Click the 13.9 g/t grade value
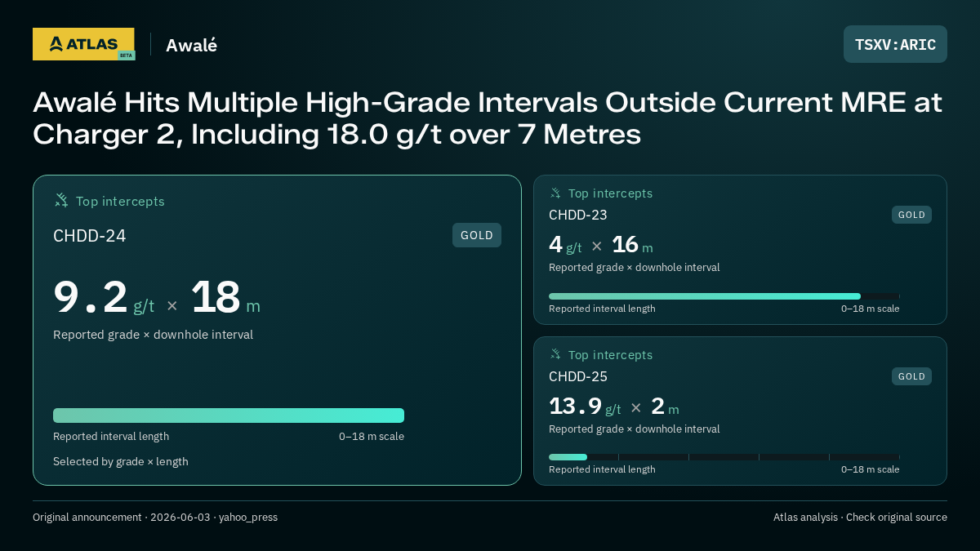The height and width of the screenshot is (551, 980). 585,407
